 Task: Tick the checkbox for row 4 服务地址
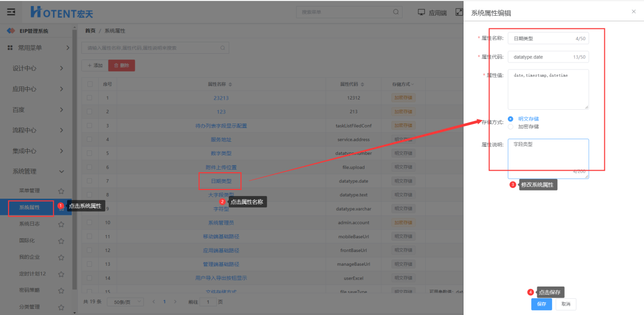(90, 139)
